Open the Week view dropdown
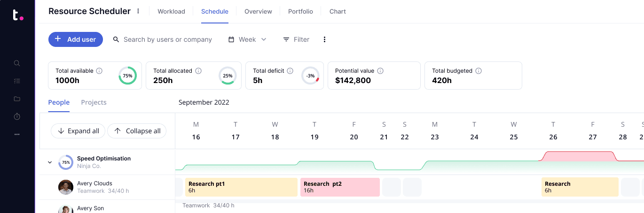644x213 pixels. pyautogui.click(x=247, y=39)
